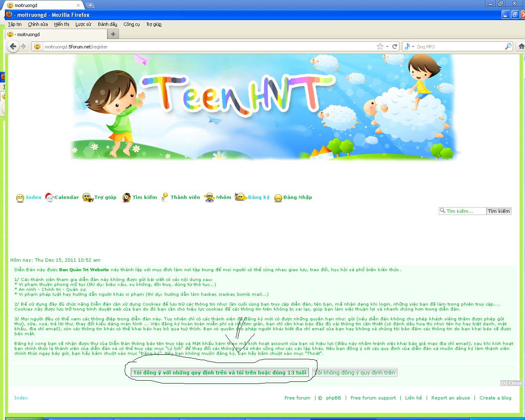Click Tôi không đồng ý quy định trên button
This screenshot has height=420, width=525.
click(355, 372)
